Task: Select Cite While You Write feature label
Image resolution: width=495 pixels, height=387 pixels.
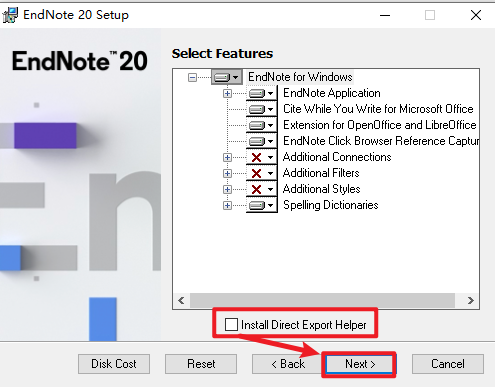Action: point(378,109)
